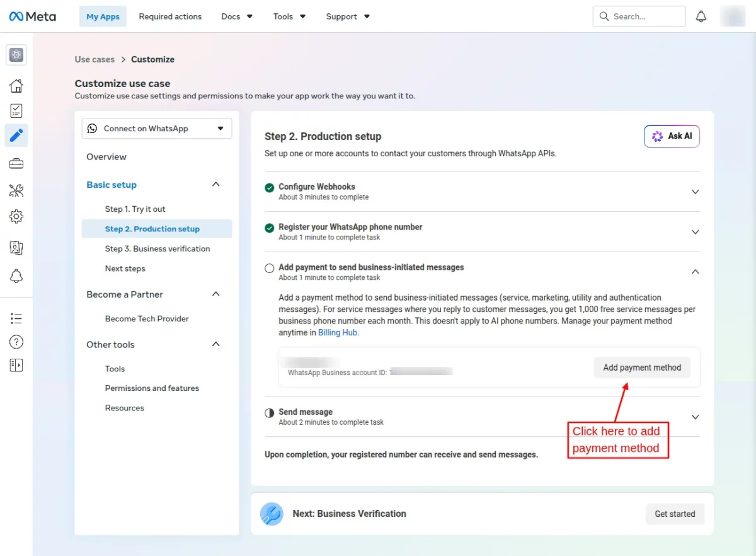The image size is (756, 556).
Task: Click the app icon atop the sidebar
Action: pyautogui.click(x=16, y=55)
